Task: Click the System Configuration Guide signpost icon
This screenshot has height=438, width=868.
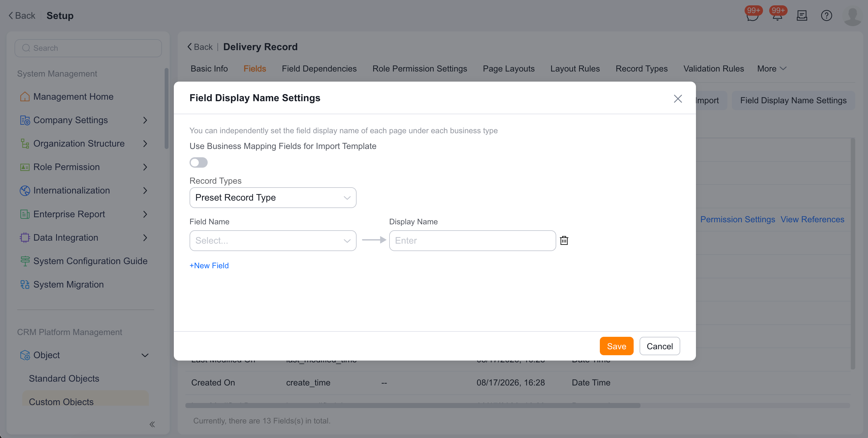Action: point(25,261)
